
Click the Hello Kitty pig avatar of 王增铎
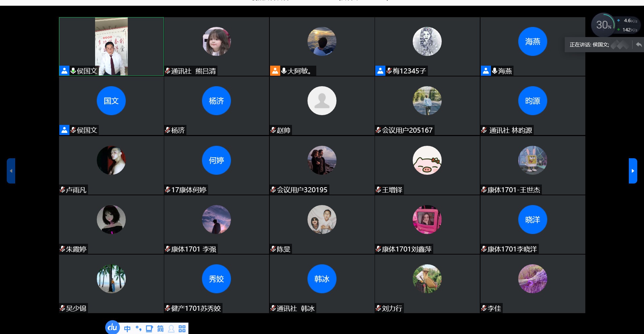427,160
